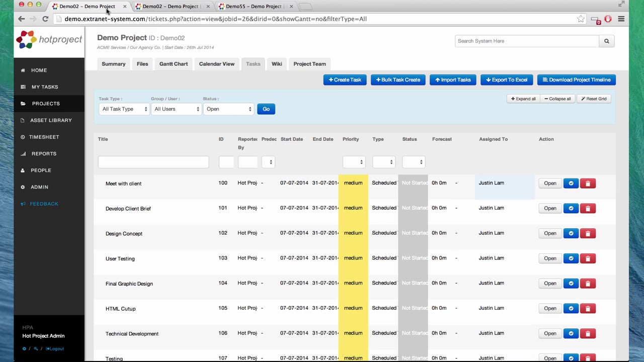This screenshot has width=644, height=362.
Task: Click Expand all button
Action: [523, 99]
